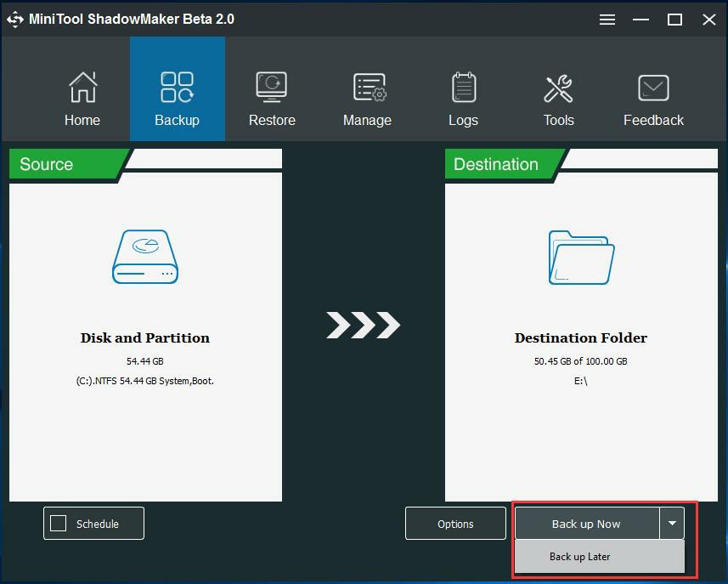Click the MiniTool ShadowMaker logo icon

[x=14, y=20]
